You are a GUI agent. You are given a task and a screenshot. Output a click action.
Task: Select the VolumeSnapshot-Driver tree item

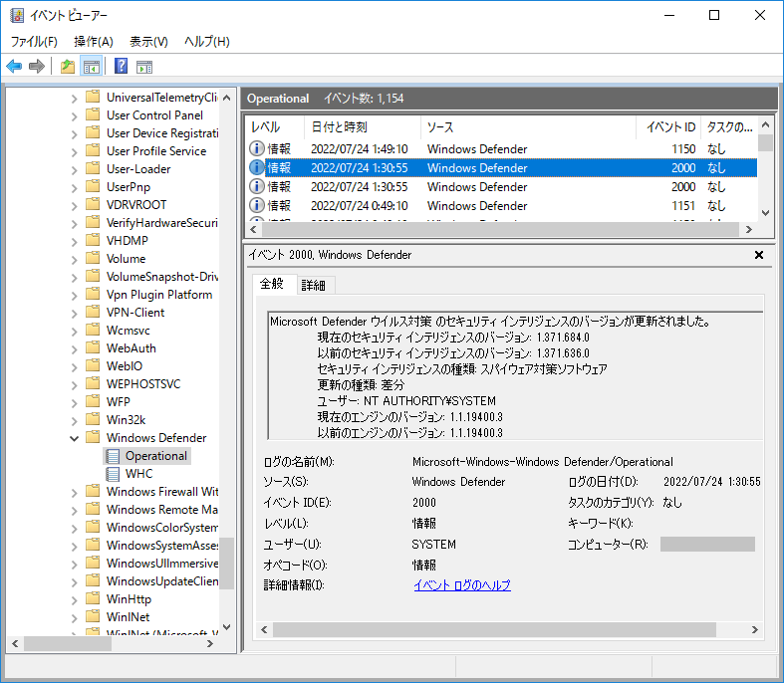pos(162,277)
